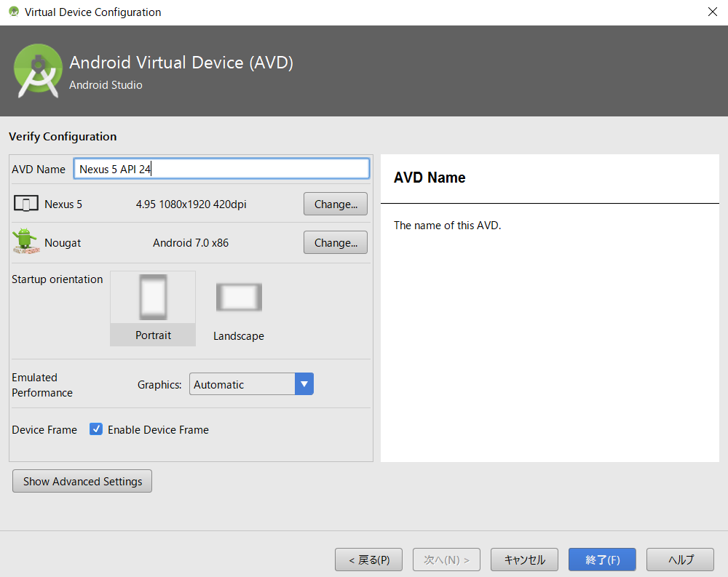Click the 'Startup orientation' label

(57, 279)
